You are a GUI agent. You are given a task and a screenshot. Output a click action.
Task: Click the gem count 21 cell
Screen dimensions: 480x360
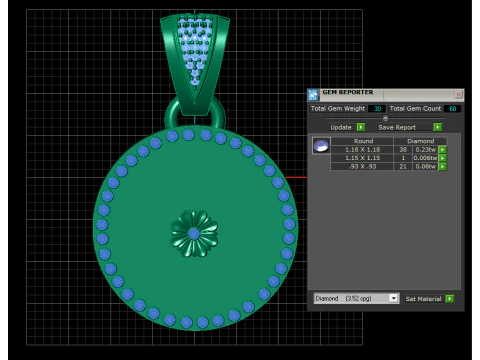pyautogui.click(x=403, y=166)
